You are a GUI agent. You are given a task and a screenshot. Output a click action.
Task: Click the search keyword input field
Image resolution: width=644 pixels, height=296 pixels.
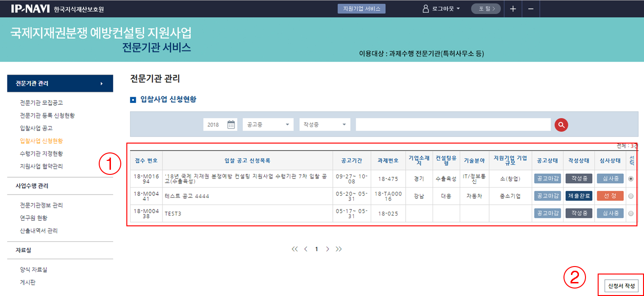tap(453, 125)
